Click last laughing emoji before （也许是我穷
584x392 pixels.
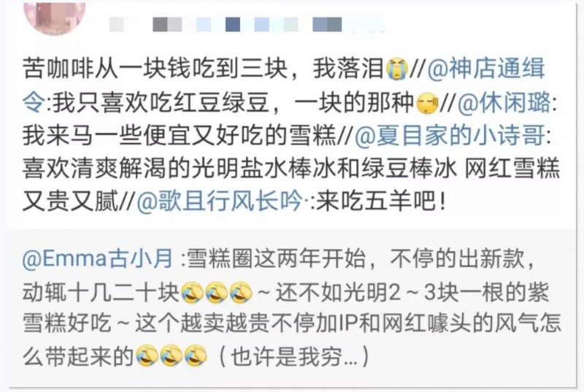196,356
